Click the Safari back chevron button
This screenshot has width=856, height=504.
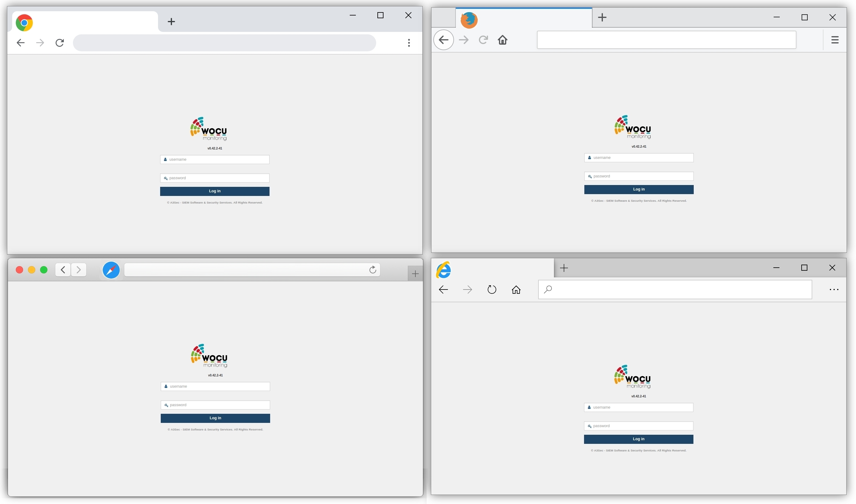coord(63,270)
